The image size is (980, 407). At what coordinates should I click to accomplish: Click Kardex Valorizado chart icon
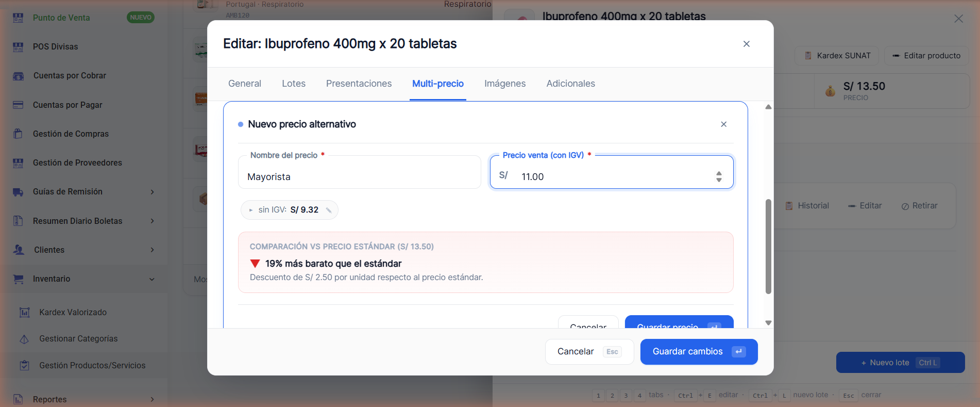click(x=24, y=313)
